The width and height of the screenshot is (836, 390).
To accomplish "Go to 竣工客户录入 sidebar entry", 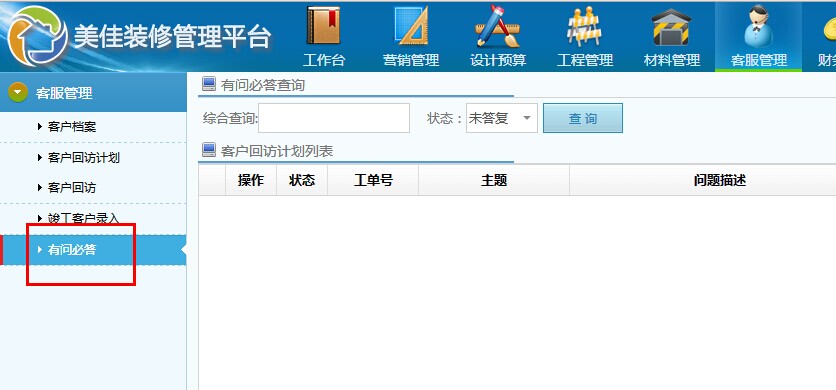I will pyautogui.click(x=84, y=218).
